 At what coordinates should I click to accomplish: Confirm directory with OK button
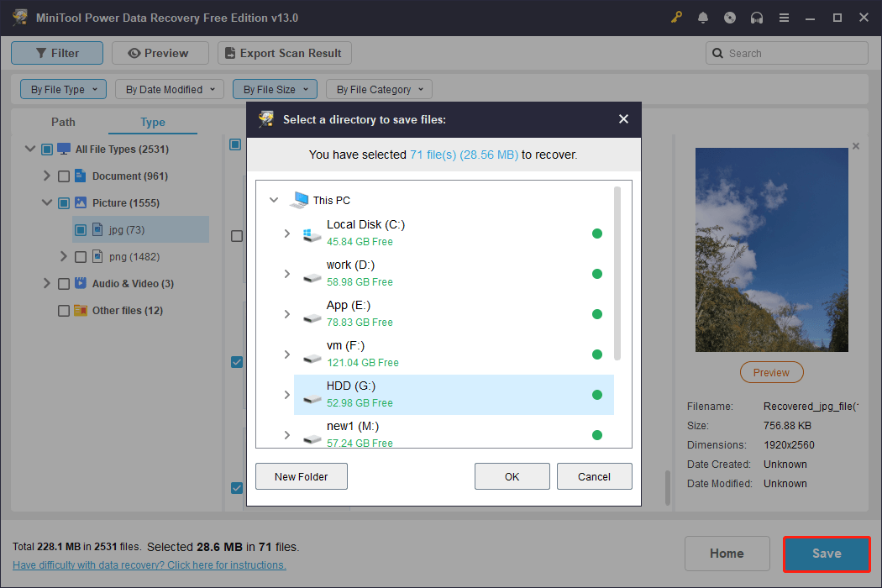tap(512, 476)
